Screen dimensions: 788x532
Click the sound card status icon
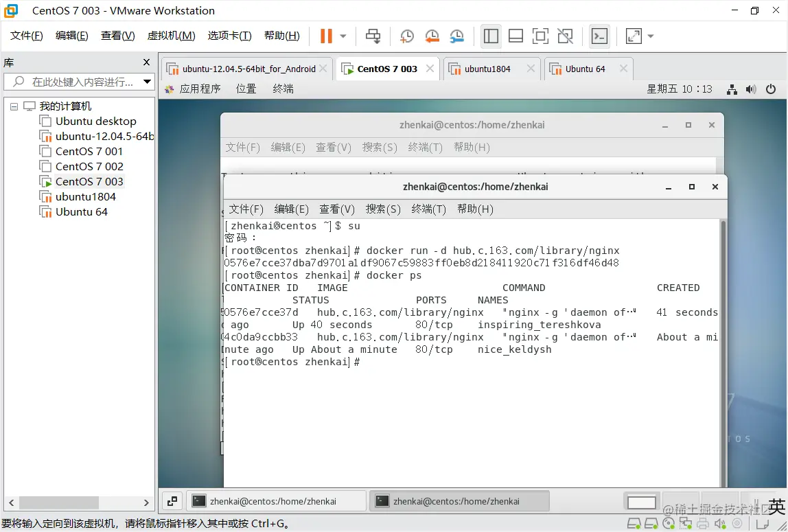[x=719, y=524]
